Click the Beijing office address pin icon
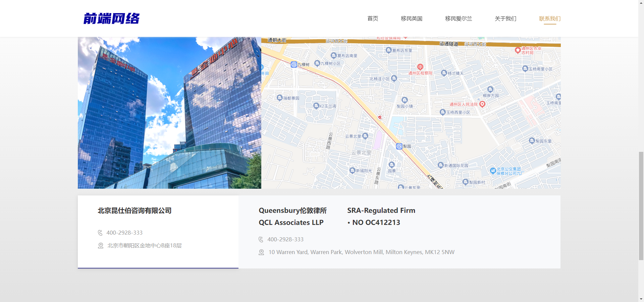Viewport: 644px width, 302px height. tap(100, 246)
